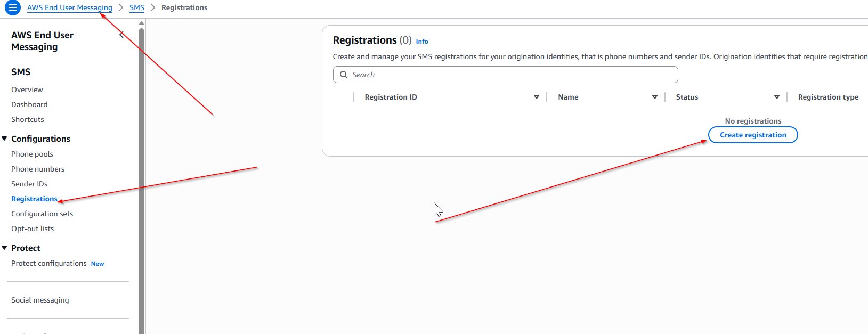Go to AWS End User Messaging breadcrumb
Viewport: 868px width, 334px height.
(70, 8)
